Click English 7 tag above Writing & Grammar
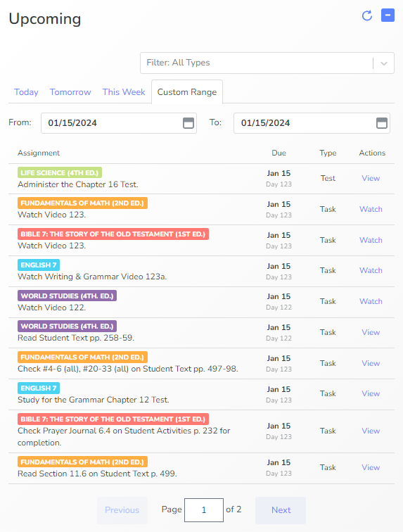The width and height of the screenshot is (403, 532). (x=39, y=265)
